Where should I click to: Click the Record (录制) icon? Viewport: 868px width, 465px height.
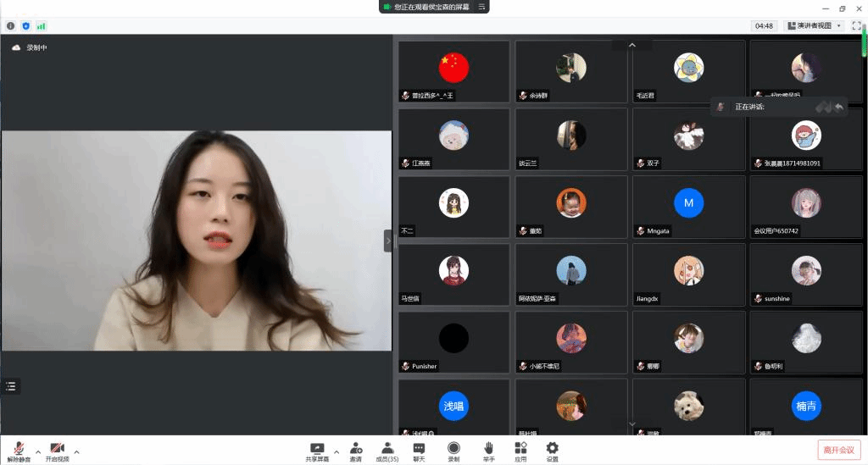pos(453,449)
